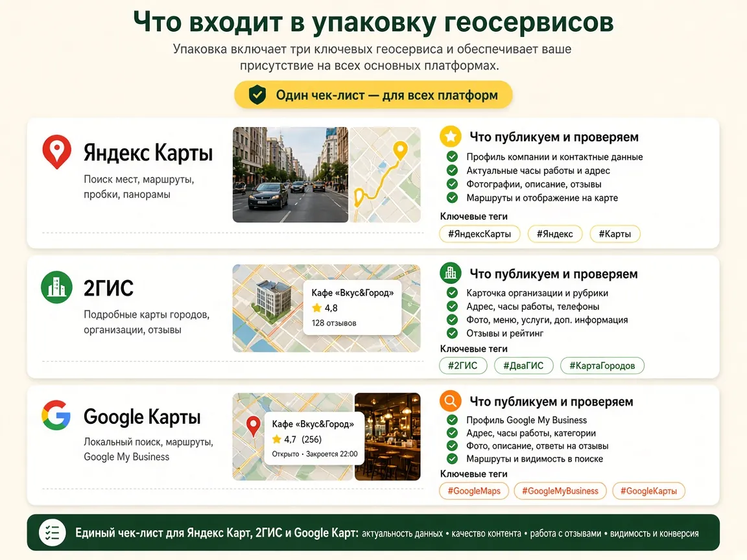This screenshot has width=747, height=560.
Task: Click the #GoogleКарты tag
Action: point(648,491)
